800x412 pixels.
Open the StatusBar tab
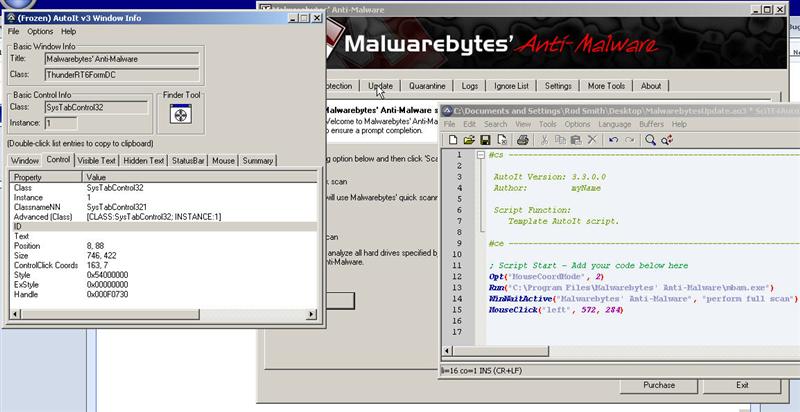(x=188, y=161)
